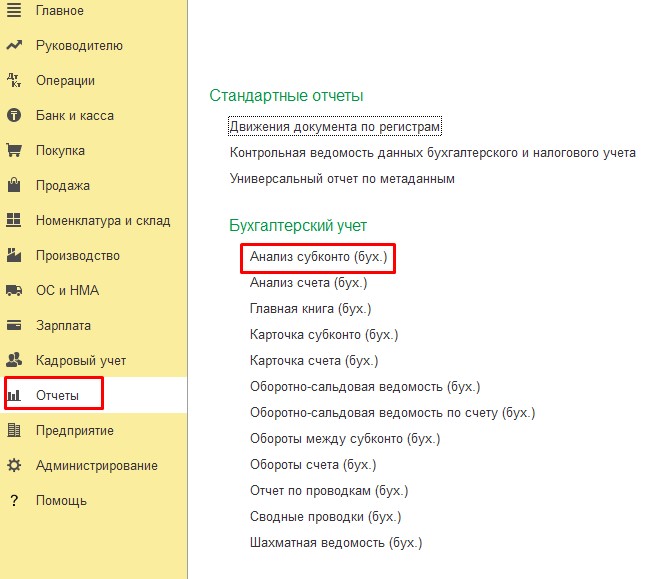Screen dimensions: 668x579
Task: Open Обороты между субконто (бух.) report
Action: coord(345,438)
